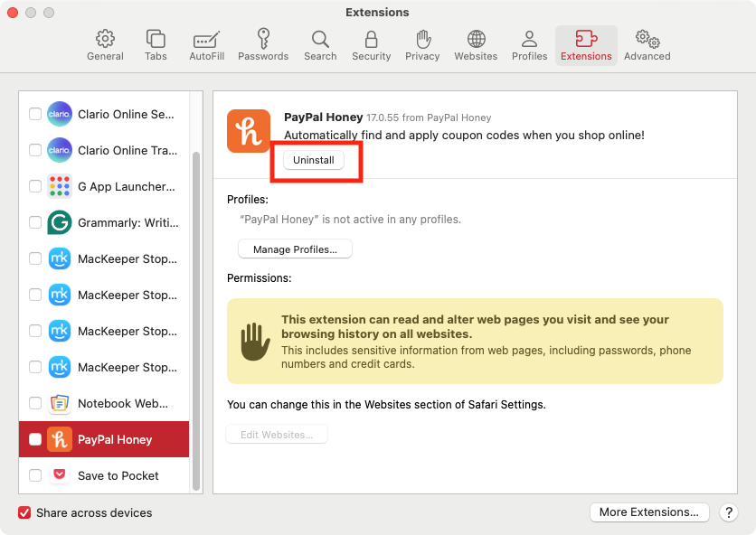
Task: Switch to the AutoFill settings pane
Action: pyautogui.click(x=205, y=43)
